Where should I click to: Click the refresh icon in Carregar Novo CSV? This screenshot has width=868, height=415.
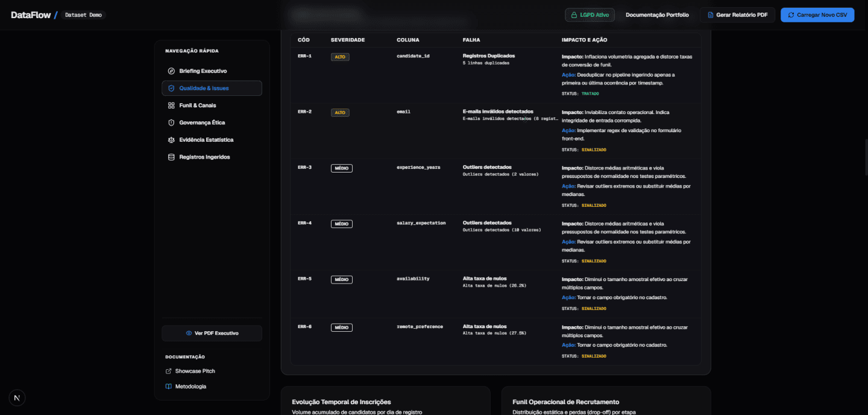pyautogui.click(x=791, y=15)
